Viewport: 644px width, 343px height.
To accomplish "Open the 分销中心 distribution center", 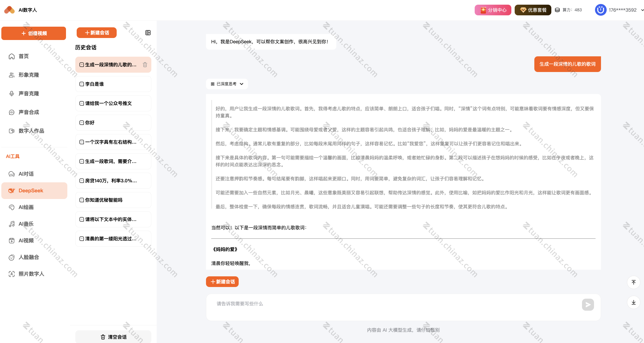I will pyautogui.click(x=493, y=10).
